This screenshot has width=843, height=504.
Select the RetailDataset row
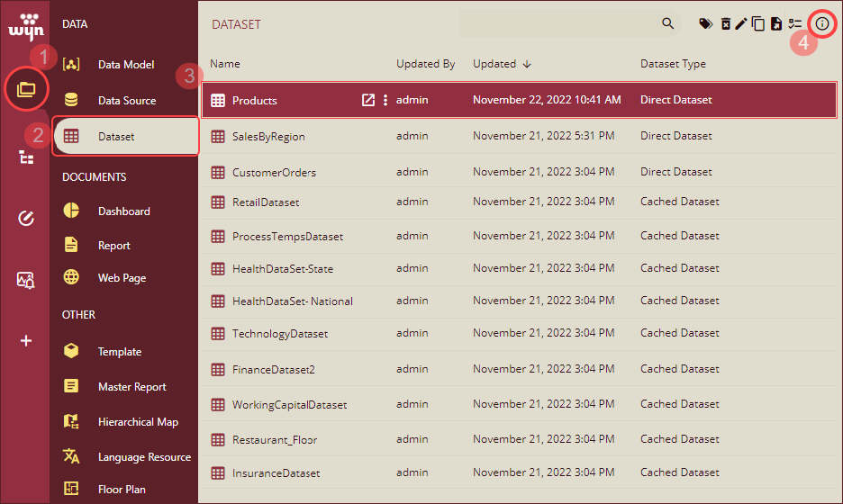click(x=520, y=202)
